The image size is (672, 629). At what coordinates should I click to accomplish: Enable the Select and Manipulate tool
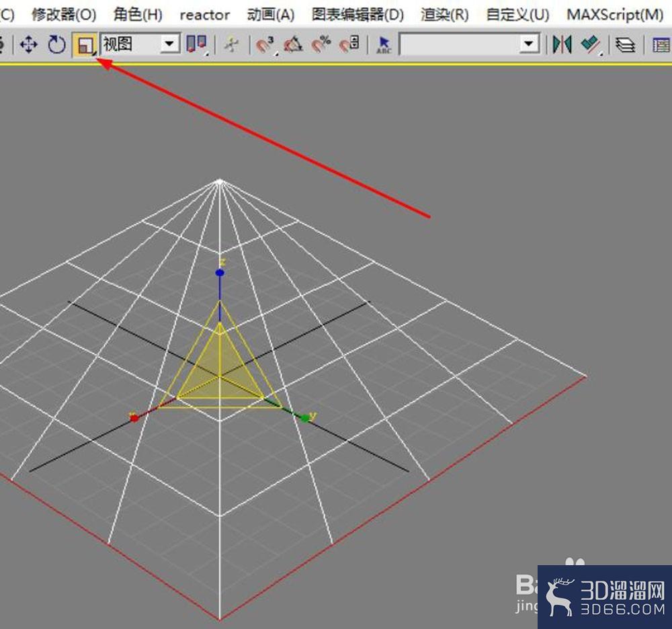tap(232, 45)
